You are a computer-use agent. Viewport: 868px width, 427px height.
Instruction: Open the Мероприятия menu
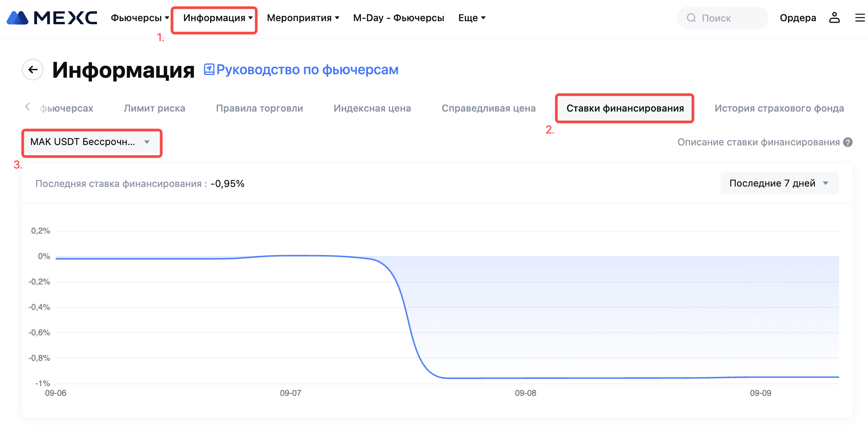coord(303,18)
